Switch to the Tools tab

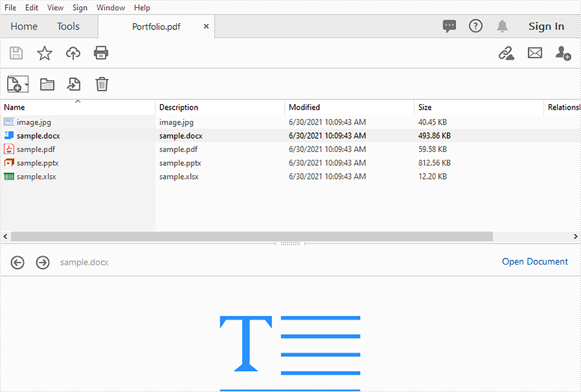tap(68, 26)
